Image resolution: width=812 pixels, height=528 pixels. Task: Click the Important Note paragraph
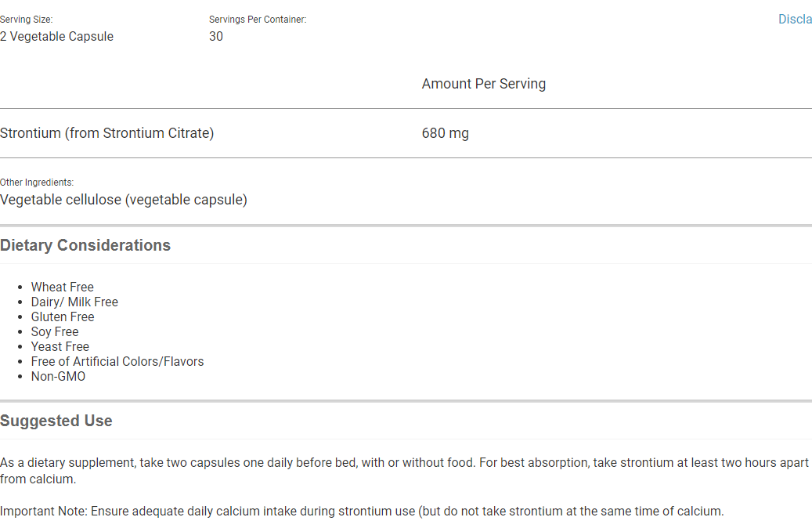pyautogui.click(x=362, y=512)
